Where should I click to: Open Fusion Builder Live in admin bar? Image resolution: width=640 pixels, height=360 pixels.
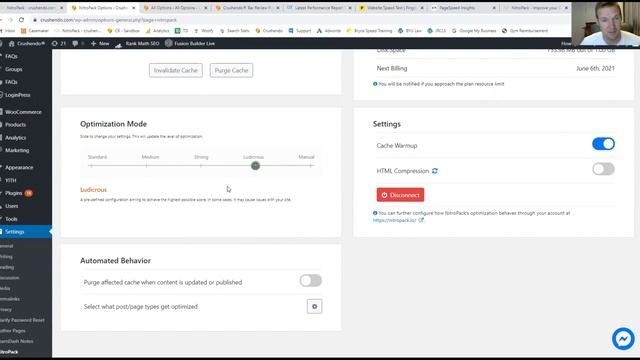coord(190,43)
